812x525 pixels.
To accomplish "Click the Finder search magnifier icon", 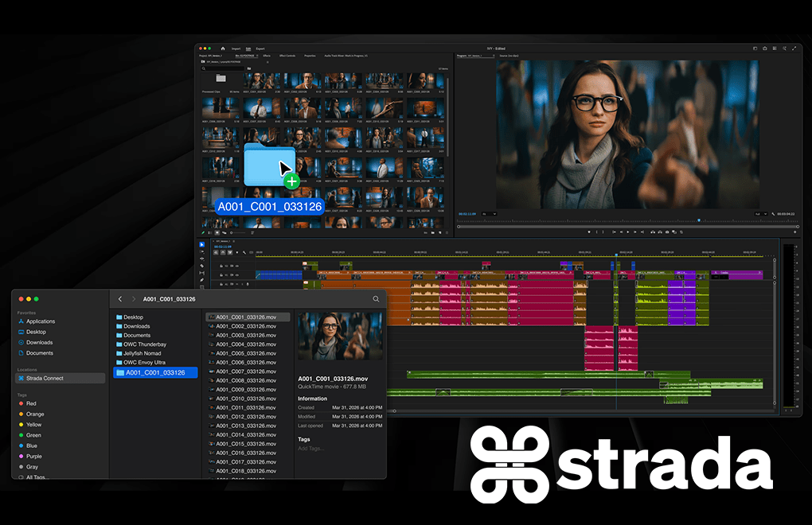I will 376,299.
